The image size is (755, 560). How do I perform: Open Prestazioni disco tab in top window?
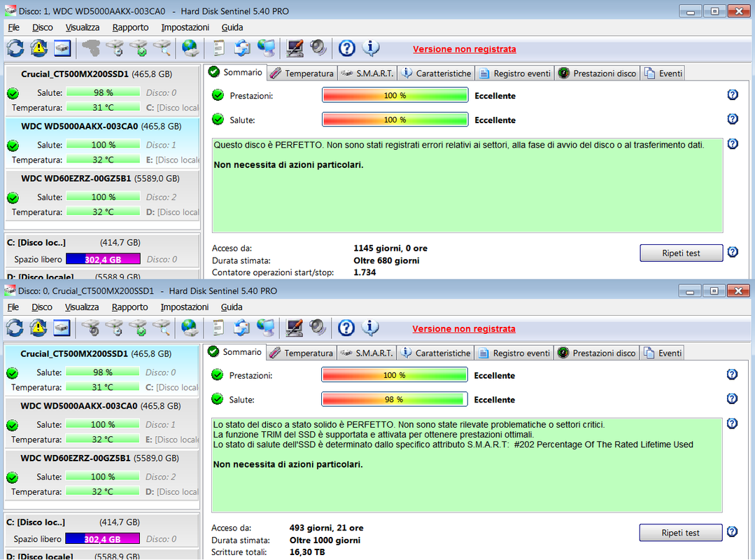click(x=597, y=73)
